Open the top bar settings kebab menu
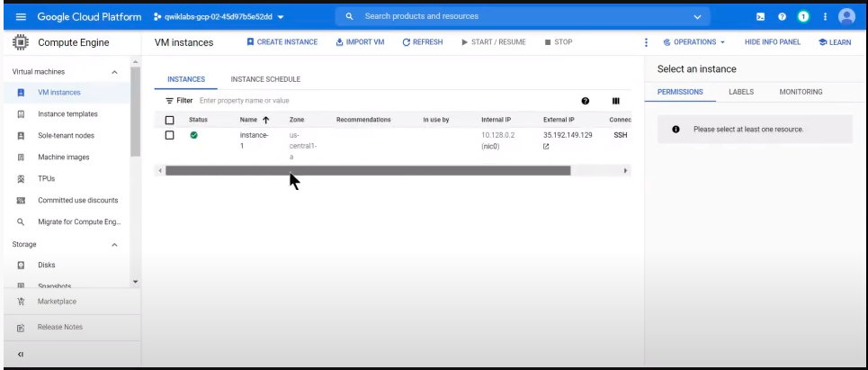The image size is (868, 370). (x=825, y=16)
